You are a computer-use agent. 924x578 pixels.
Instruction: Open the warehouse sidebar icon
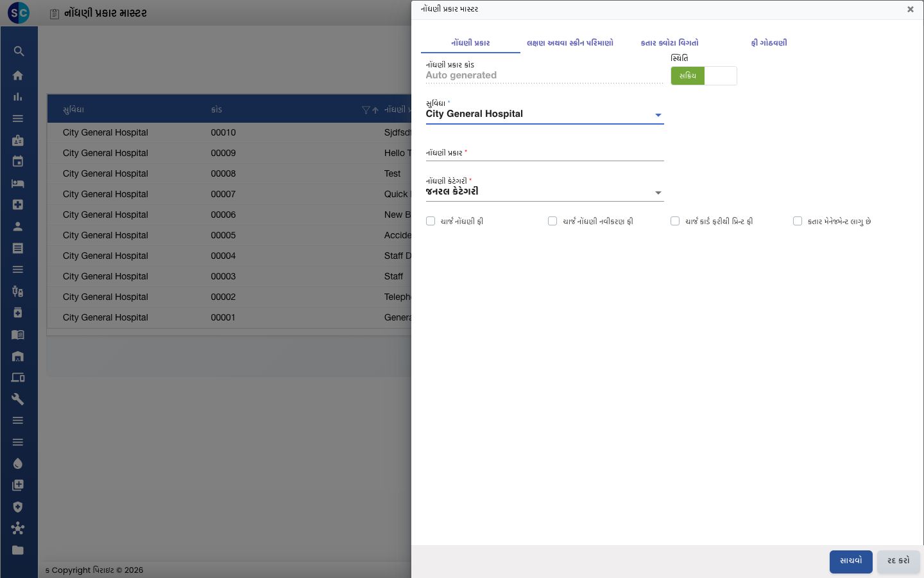click(18, 356)
